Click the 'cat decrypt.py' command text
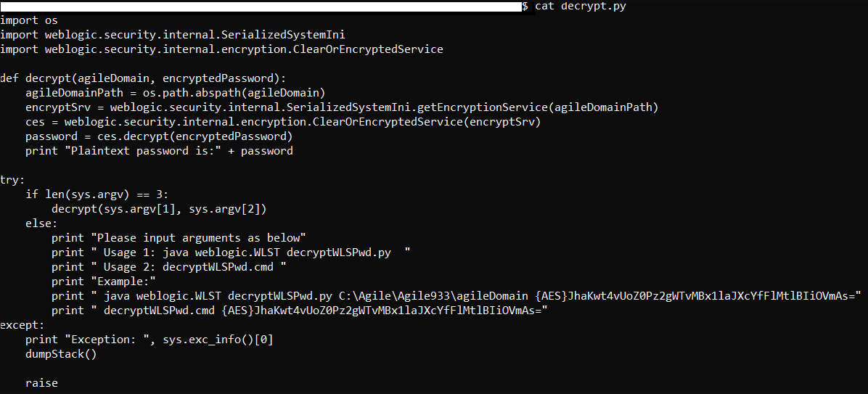 [x=581, y=7]
